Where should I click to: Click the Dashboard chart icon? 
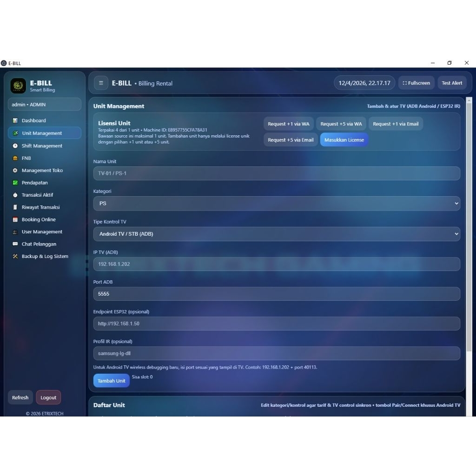click(x=15, y=120)
